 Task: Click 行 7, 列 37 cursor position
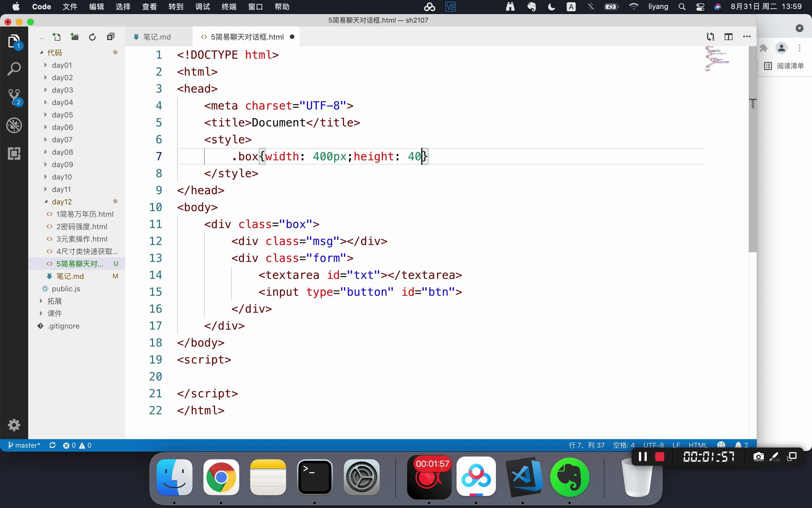pos(586,445)
